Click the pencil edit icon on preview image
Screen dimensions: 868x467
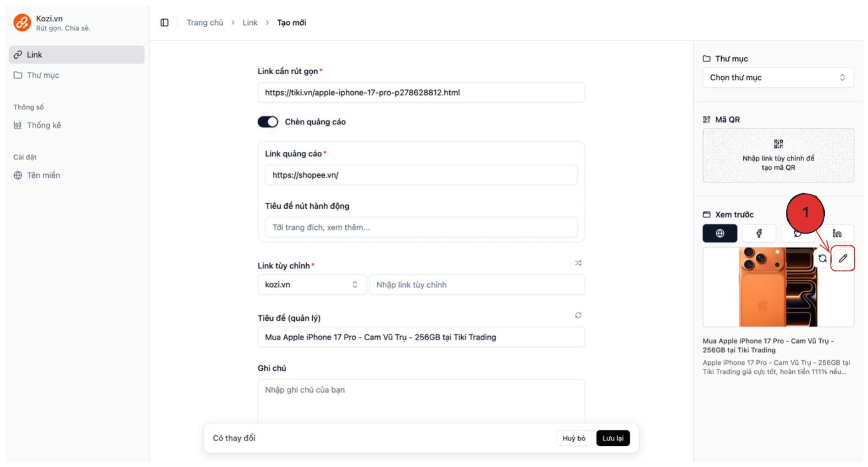[843, 258]
